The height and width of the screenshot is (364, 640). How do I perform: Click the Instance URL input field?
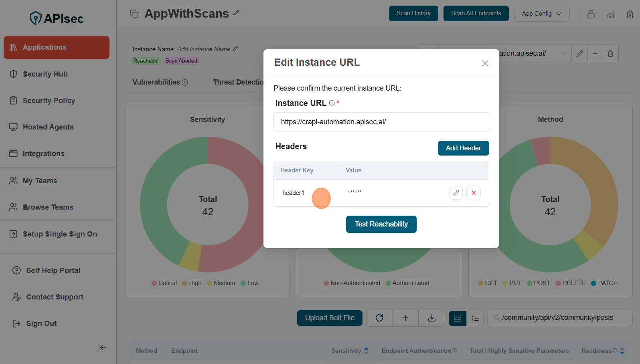click(x=381, y=122)
